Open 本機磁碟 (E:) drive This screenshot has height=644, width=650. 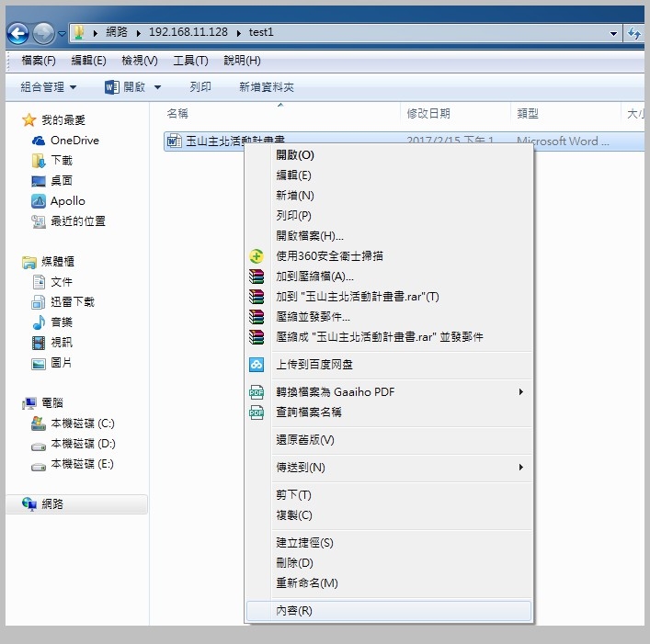[73, 464]
